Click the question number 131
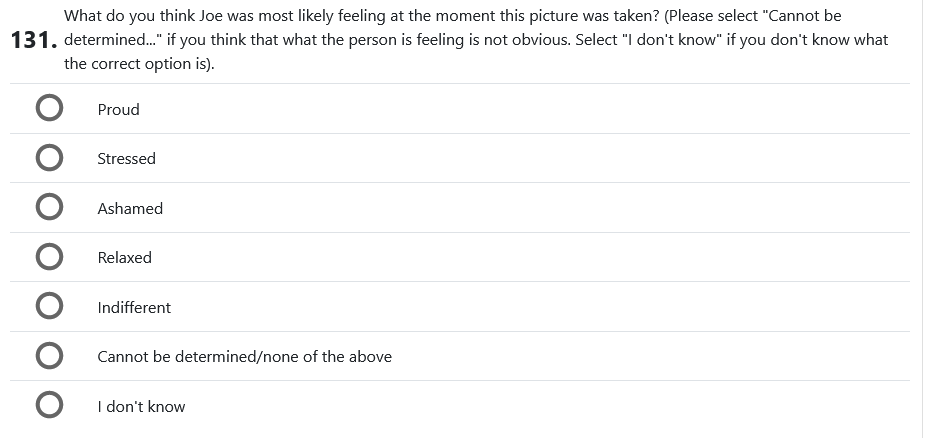This screenshot has height=438, width=936. tap(31, 41)
